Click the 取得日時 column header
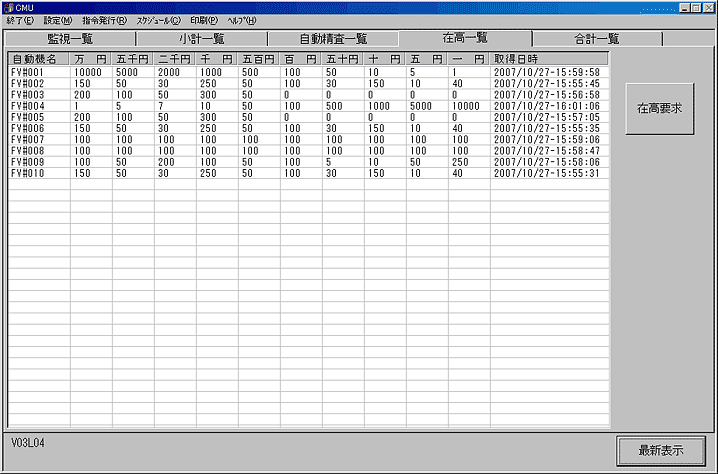This screenshot has height=474, width=718. [548, 59]
